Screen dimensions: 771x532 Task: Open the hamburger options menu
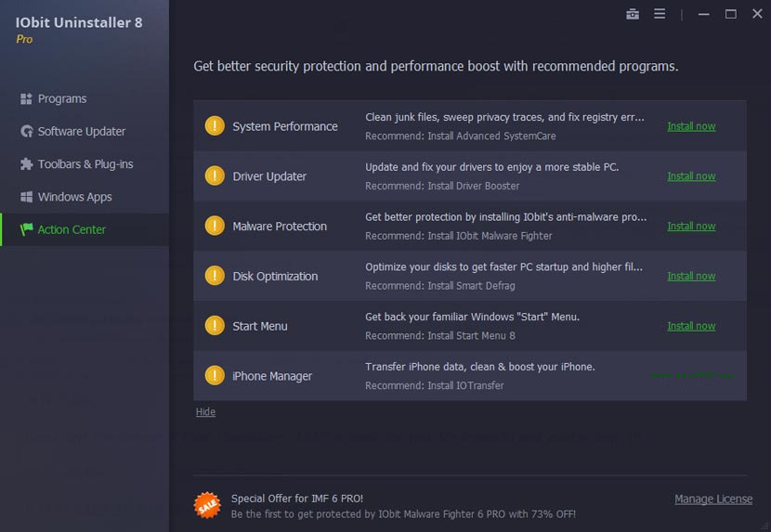click(x=660, y=14)
